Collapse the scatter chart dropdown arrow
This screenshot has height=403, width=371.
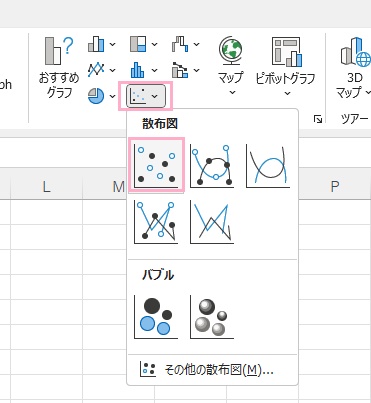(154, 96)
